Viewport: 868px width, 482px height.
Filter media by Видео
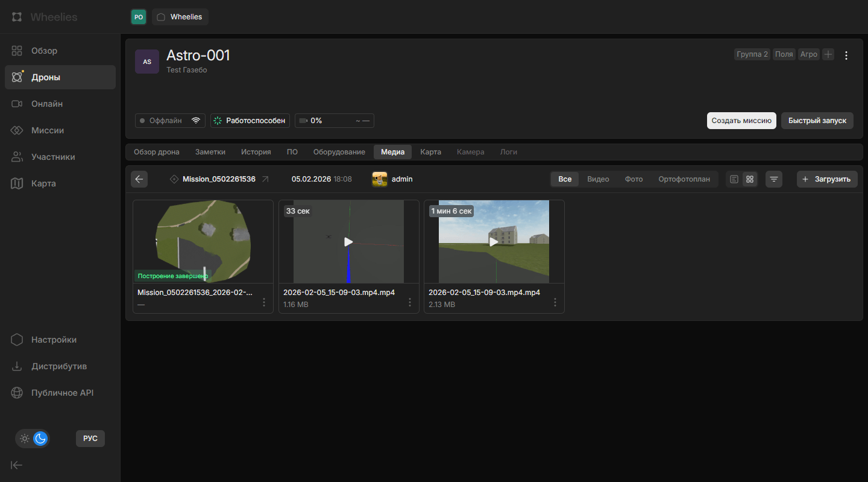[x=598, y=179]
